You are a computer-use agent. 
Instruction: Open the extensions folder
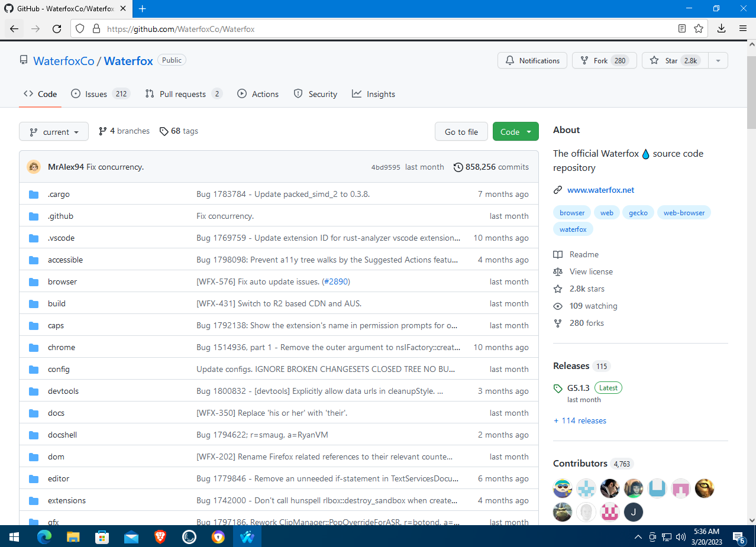point(67,500)
